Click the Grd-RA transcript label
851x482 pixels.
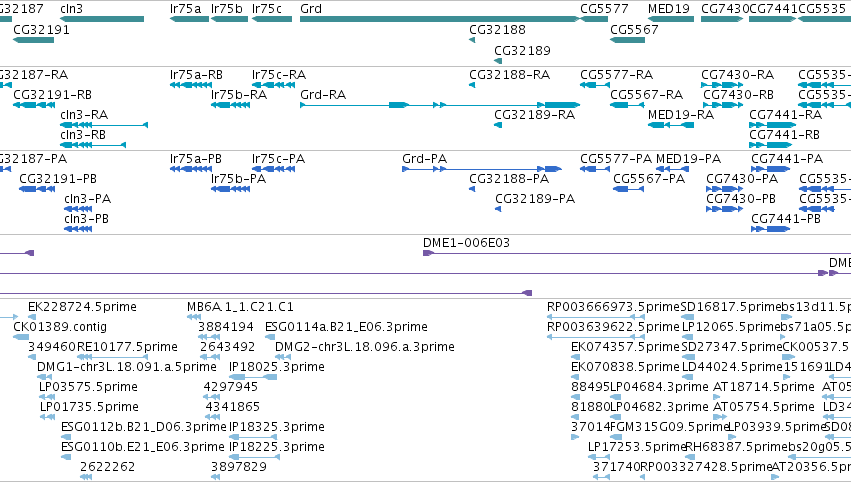(x=323, y=94)
